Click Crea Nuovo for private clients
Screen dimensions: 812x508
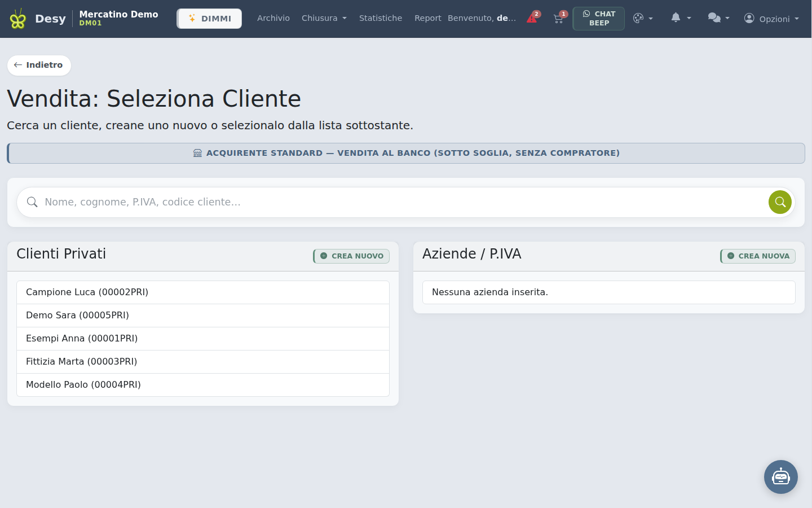351,256
